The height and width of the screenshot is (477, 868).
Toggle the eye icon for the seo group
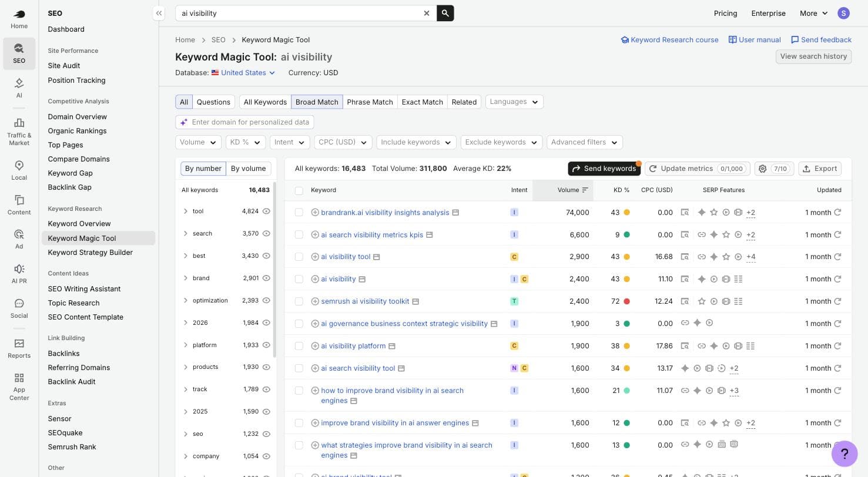pos(266,434)
